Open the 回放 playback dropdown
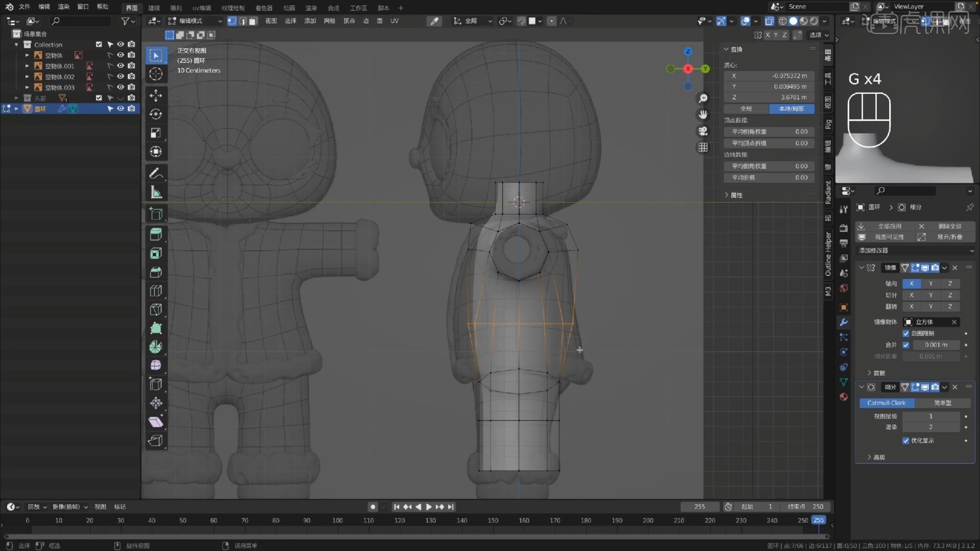980x551 pixels. pyautogui.click(x=37, y=507)
